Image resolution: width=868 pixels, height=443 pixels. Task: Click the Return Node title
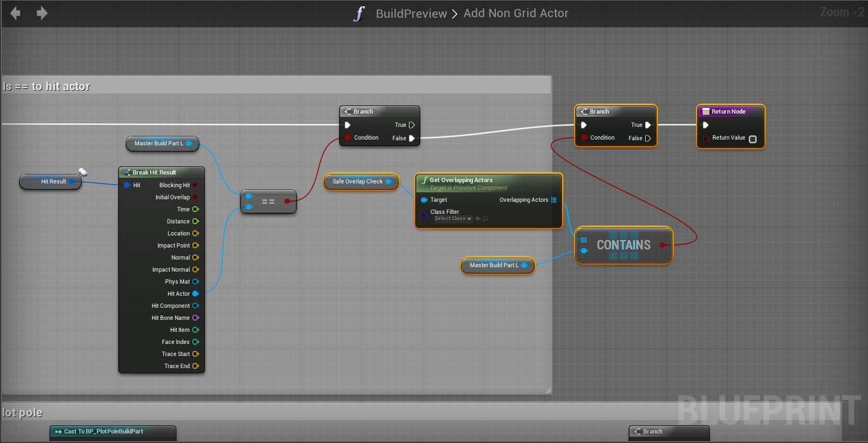[x=728, y=112]
